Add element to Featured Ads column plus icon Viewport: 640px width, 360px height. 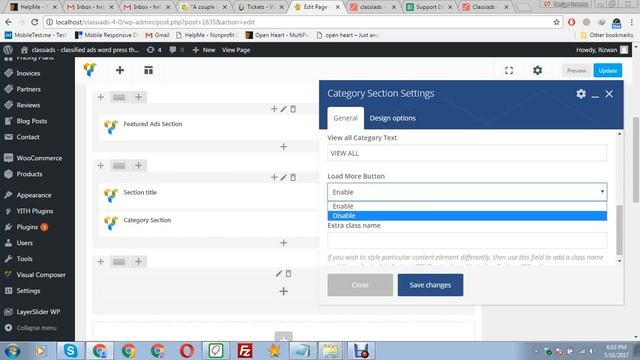click(274, 109)
